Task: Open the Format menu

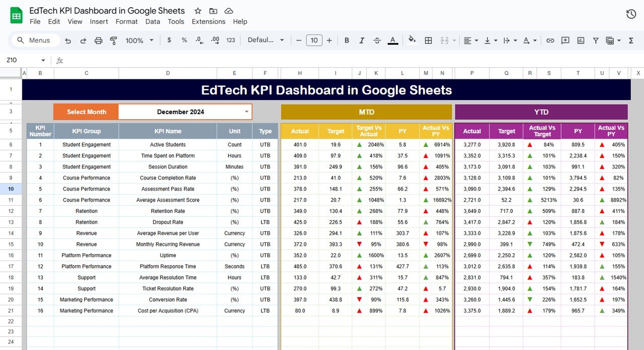Action: (127, 22)
